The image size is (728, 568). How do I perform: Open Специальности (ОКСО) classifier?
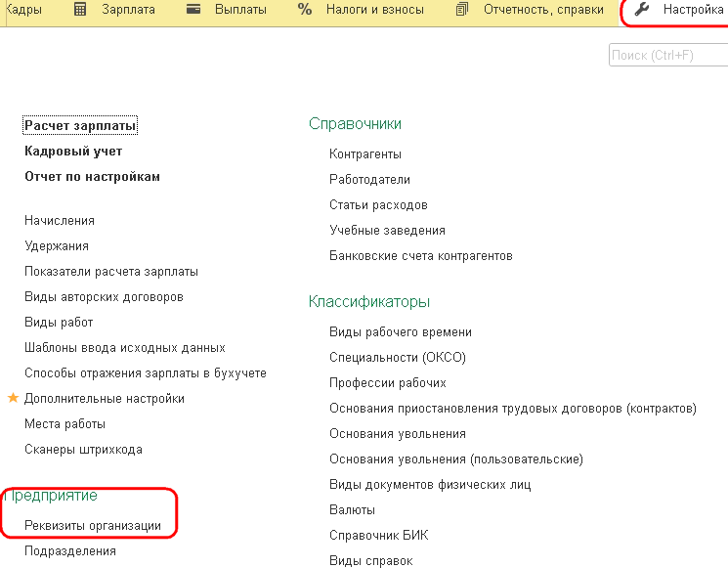tap(398, 357)
